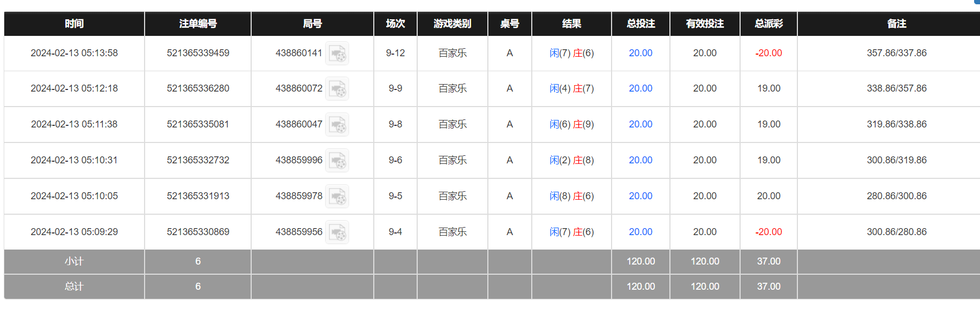
Task: Click total bet 20.00 link at 05:13:58
Action: (x=640, y=53)
